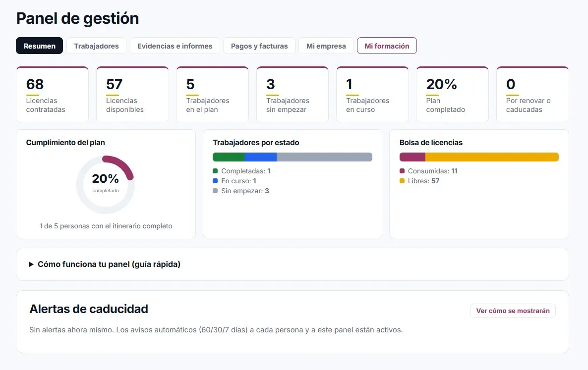This screenshot has width=588, height=370.
Task: Select the Mi empresa tab
Action: [326, 46]
